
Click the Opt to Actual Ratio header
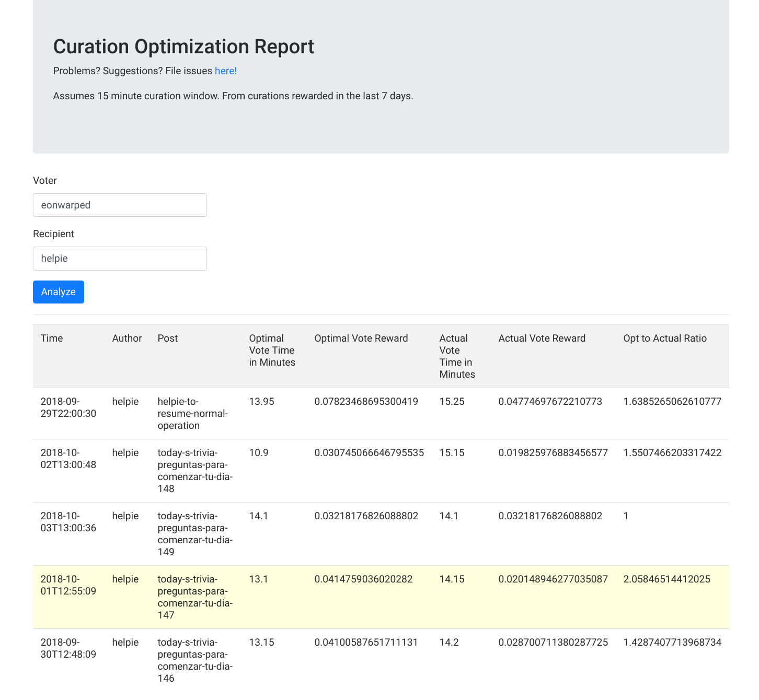point(665,339)
